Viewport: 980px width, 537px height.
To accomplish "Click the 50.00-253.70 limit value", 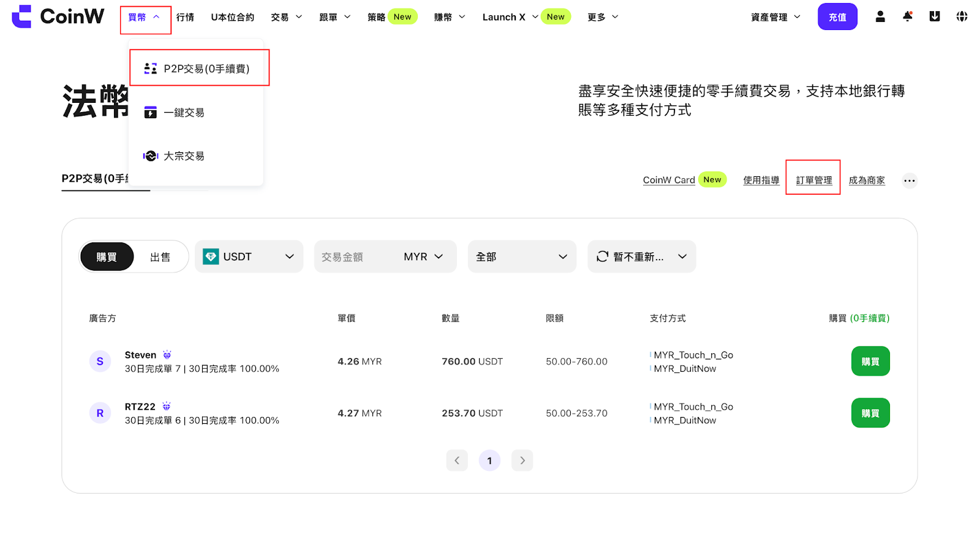I will point(576,413).
